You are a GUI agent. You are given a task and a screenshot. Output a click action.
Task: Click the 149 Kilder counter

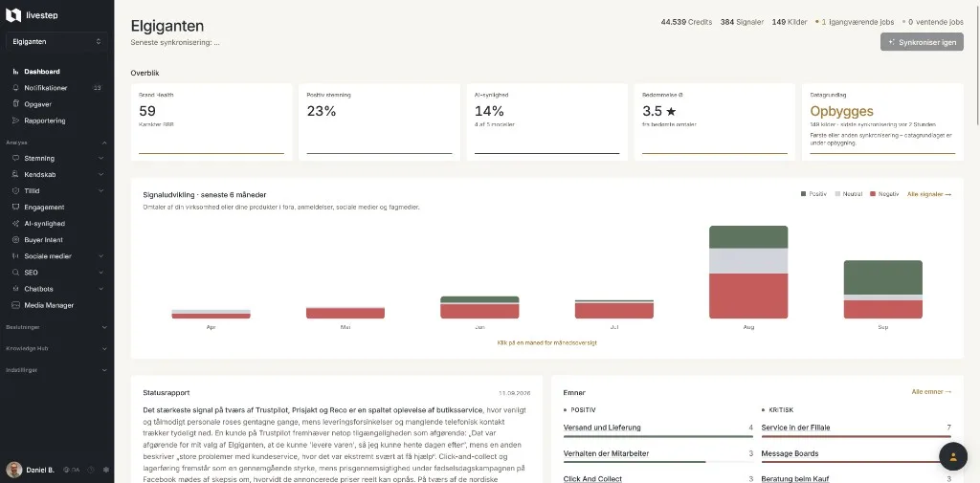point(790,22)
